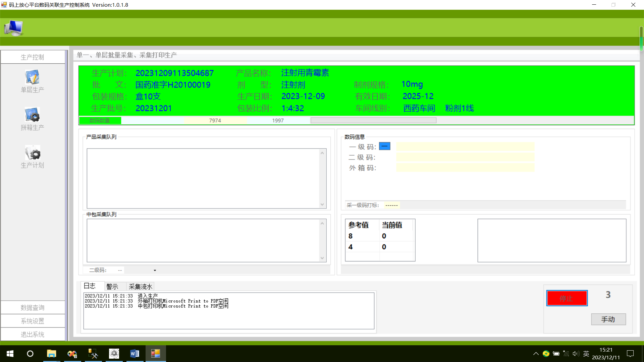644x362 pixels.
Task: Open the notification center icon
Action: [630, 354]
